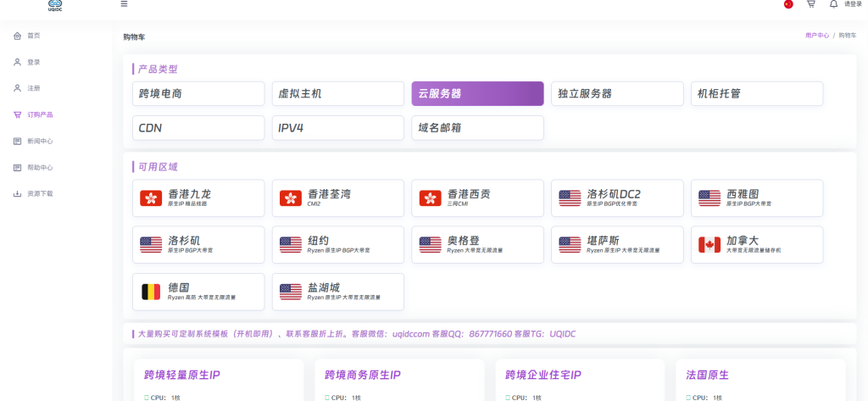Screen dimensions: 868x401
Task: Click the home icon beside 首页
Action: (x=17, y=36)
